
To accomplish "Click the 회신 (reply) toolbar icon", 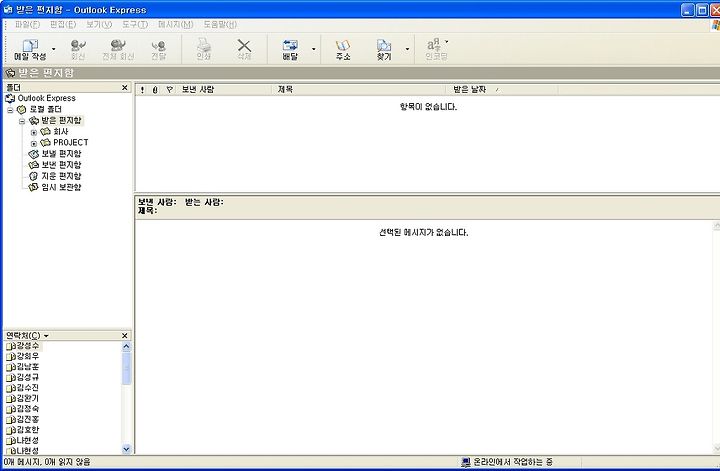I will point(78,45).
